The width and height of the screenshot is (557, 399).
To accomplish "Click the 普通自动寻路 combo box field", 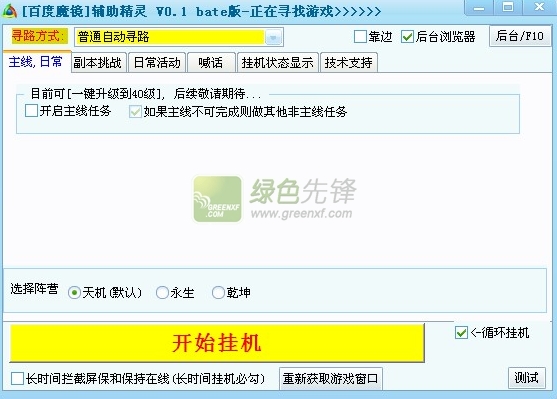I will (179, 37).
